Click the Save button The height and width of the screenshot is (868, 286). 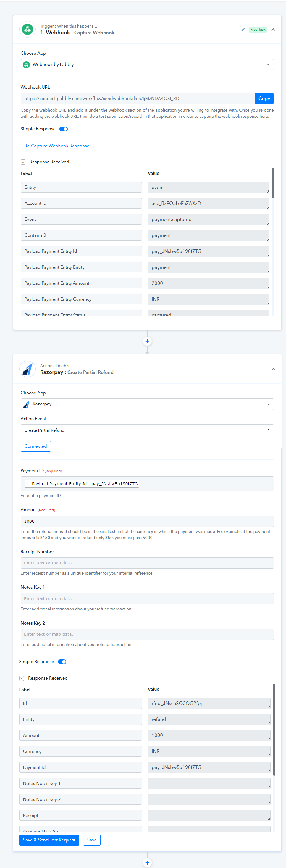[92, 840]
